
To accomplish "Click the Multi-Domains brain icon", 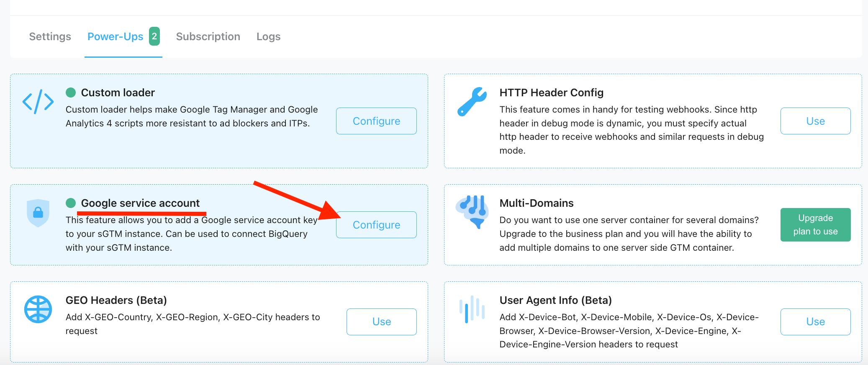I will (472, 212).
